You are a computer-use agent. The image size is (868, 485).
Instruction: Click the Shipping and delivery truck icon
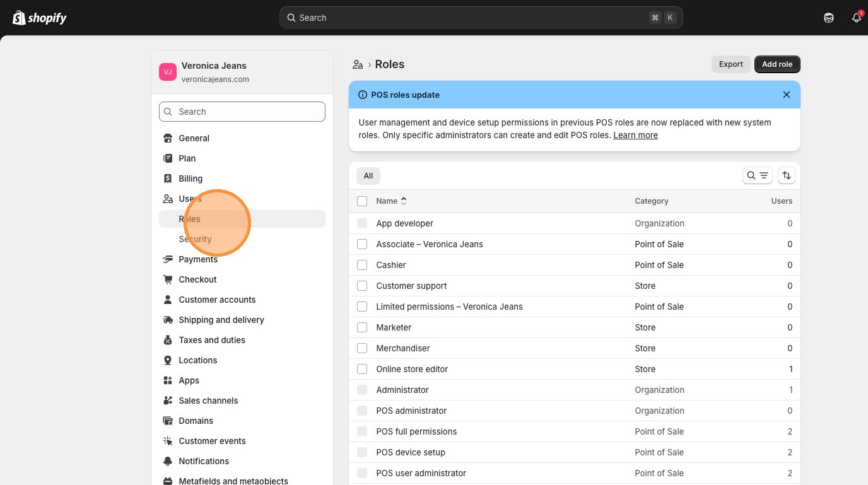click(x=168, y=320)
